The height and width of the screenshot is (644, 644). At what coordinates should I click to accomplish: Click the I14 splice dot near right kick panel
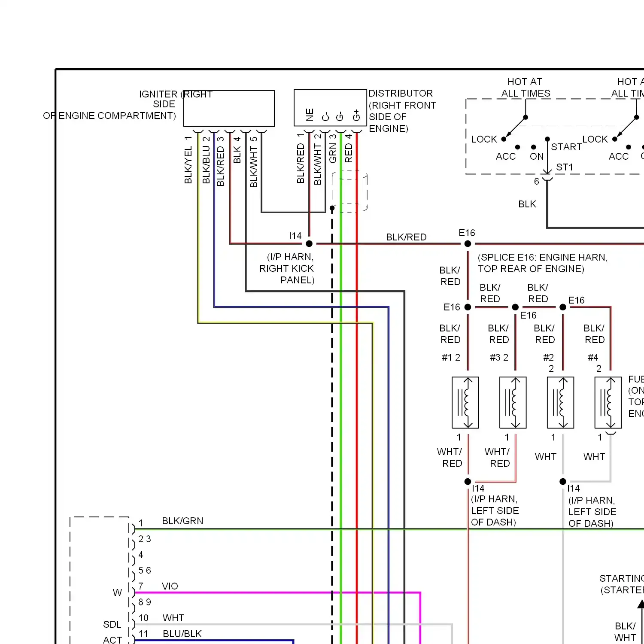click(x=309, y=244)
